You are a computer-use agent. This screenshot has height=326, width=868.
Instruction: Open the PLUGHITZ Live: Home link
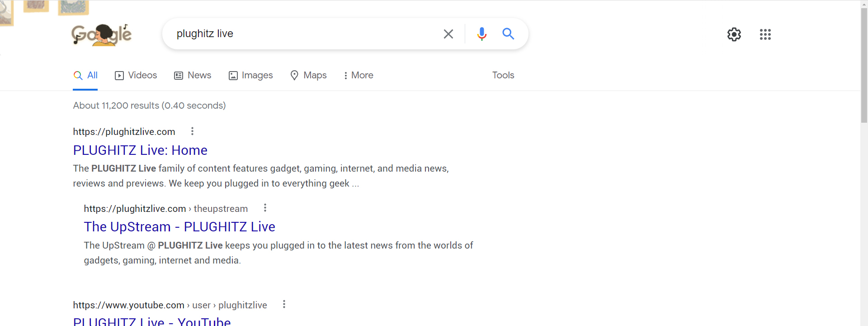[140, 150]
